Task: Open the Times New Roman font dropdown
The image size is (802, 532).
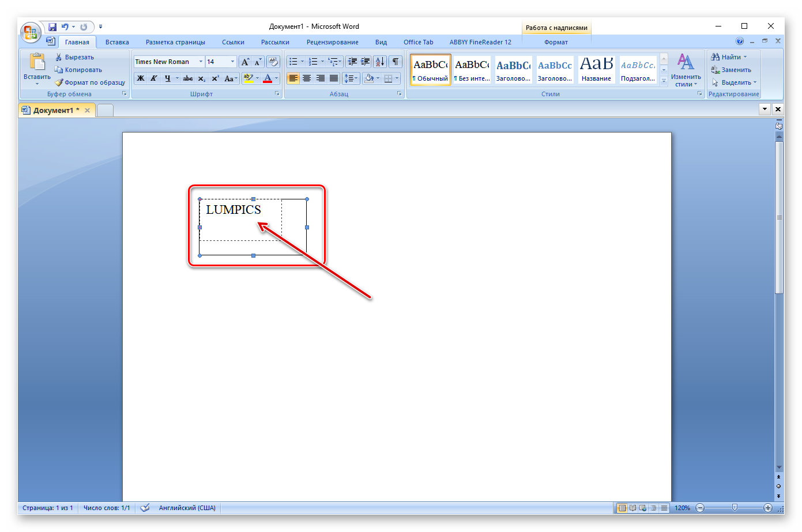Action: [x=201, y=62]
